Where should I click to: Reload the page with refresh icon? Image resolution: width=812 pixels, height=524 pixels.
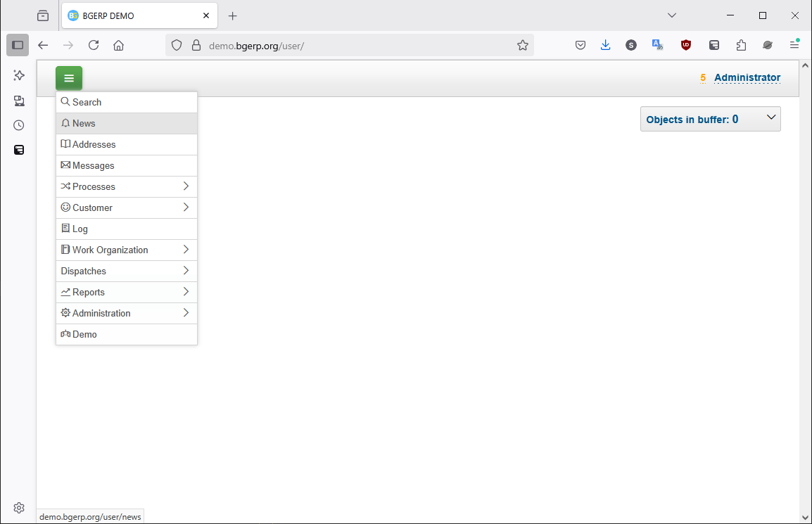94,45
